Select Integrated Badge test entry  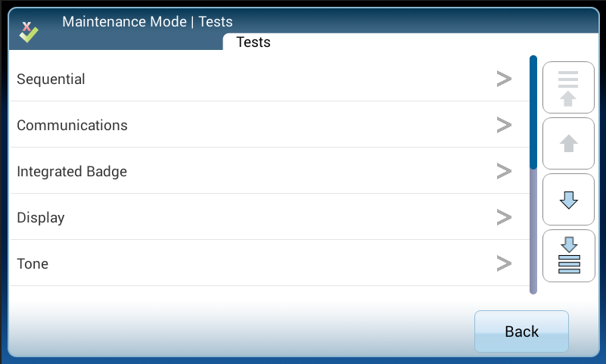[72, 172]
